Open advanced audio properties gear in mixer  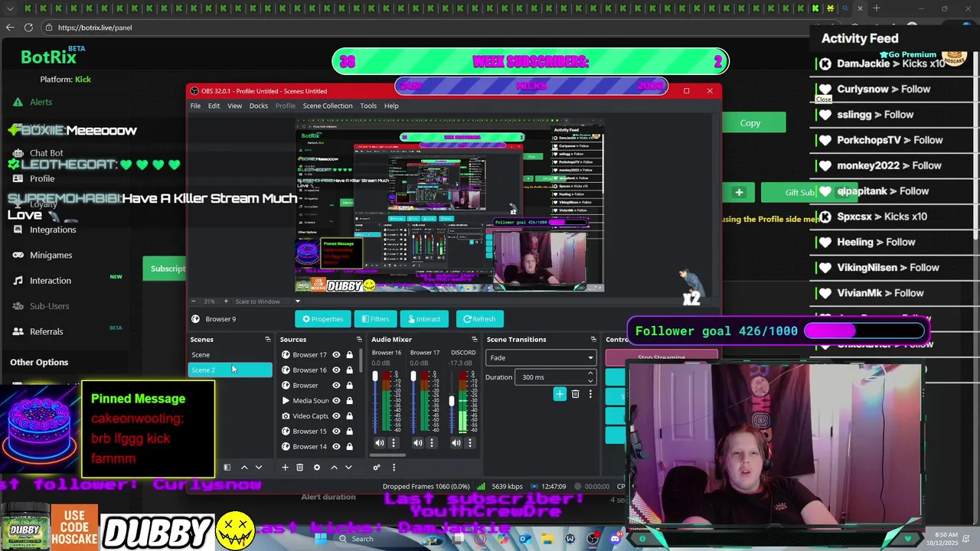pyautogui.click(x=376, y=468)
